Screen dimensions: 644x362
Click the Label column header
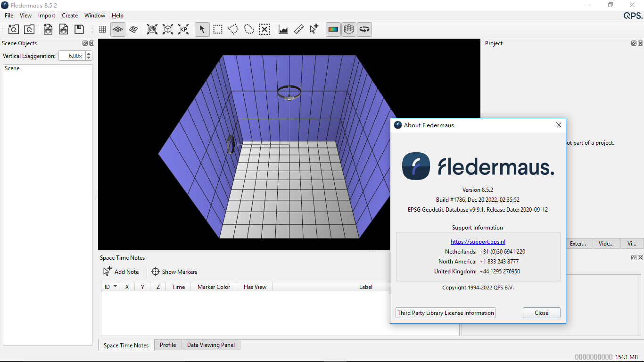pyautogui.click(x=366, y=287)
